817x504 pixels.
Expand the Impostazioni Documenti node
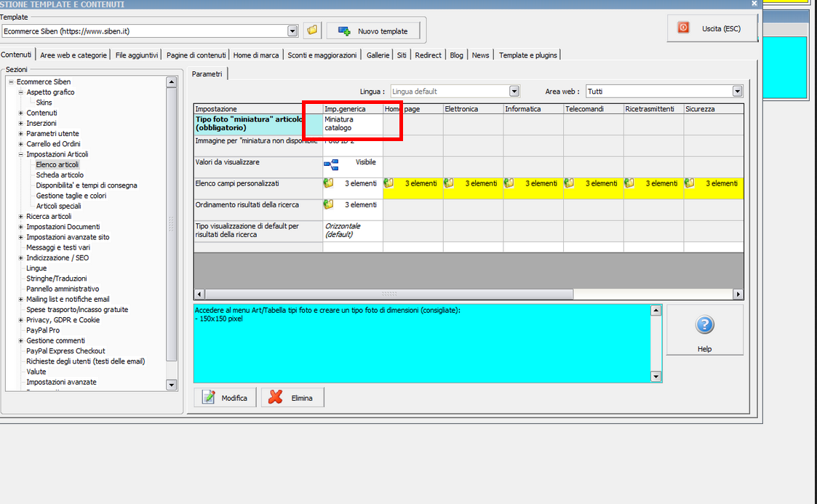[x=21, y=227]
